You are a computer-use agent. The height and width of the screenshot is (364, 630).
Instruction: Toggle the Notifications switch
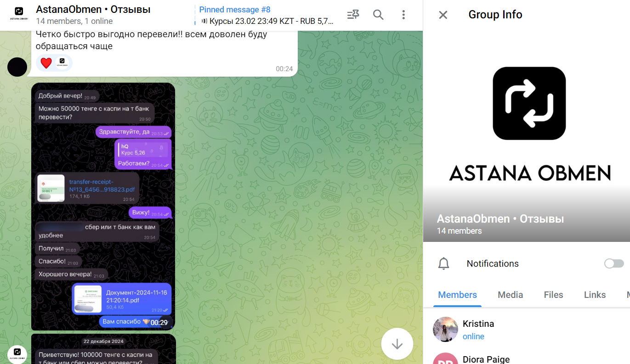(614, 263)
